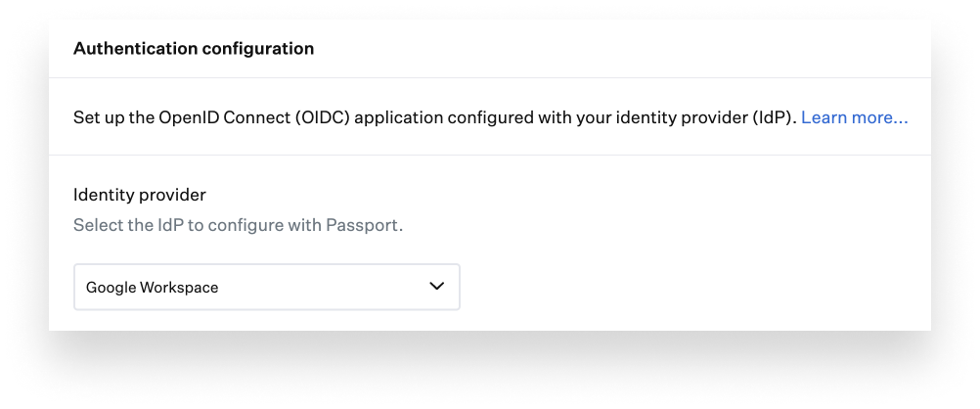Image resolution: width=980 pixels, height=409 pixels.
Task: Open the Learn more link
Action: tap(854, 117)
